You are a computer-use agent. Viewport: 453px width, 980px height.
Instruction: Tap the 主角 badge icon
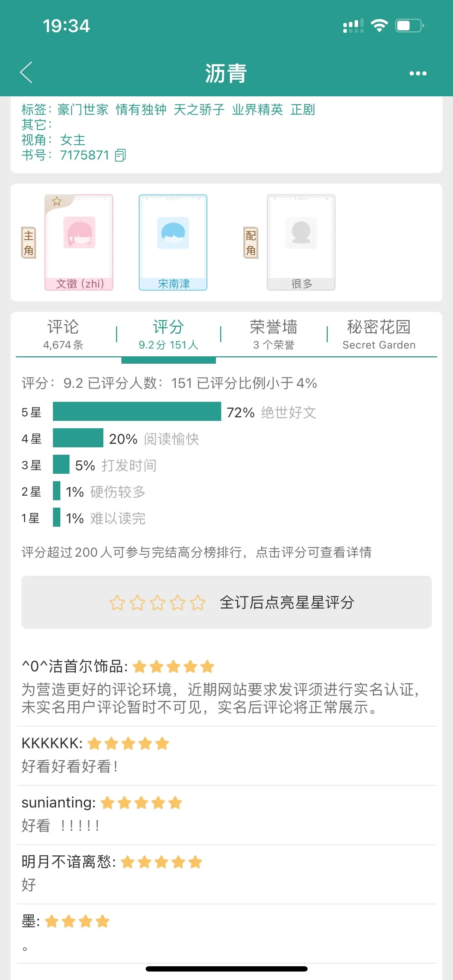pos(29,243)
